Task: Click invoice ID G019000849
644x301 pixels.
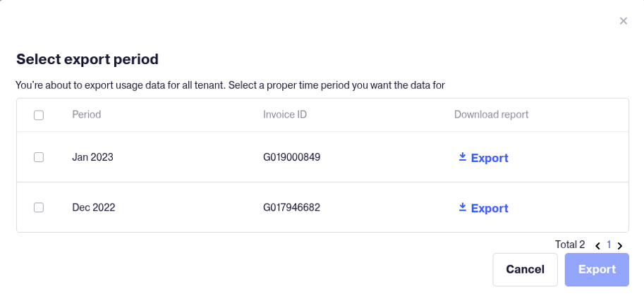Action: 291,157
